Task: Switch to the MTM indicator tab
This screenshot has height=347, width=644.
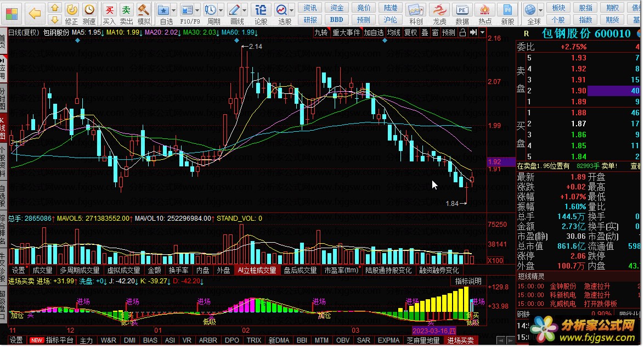Action: click(321, 340)
